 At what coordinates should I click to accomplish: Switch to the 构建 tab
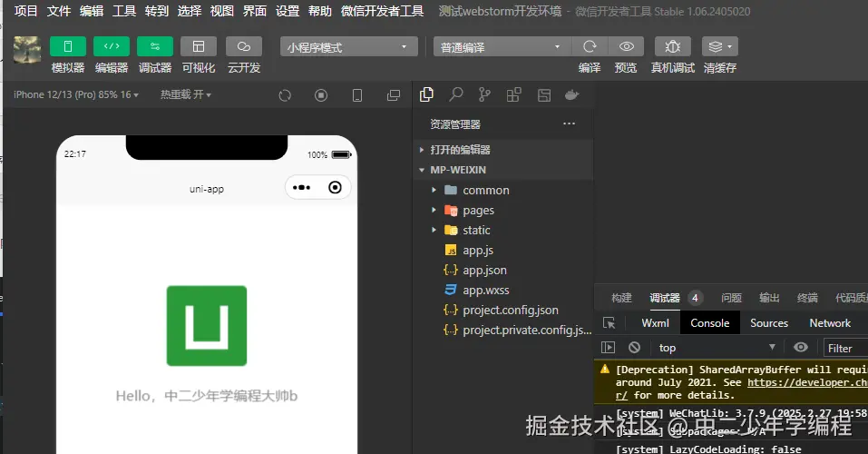pos(621,298)
